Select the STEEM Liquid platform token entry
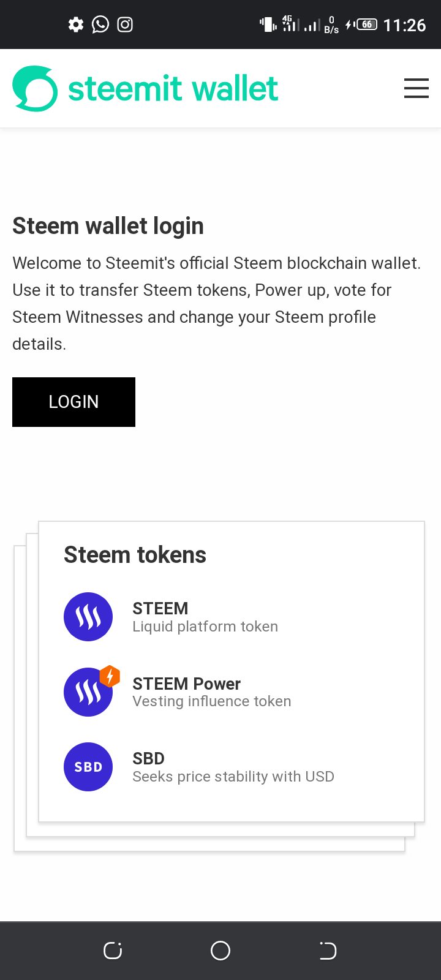 tap(205, 617)
